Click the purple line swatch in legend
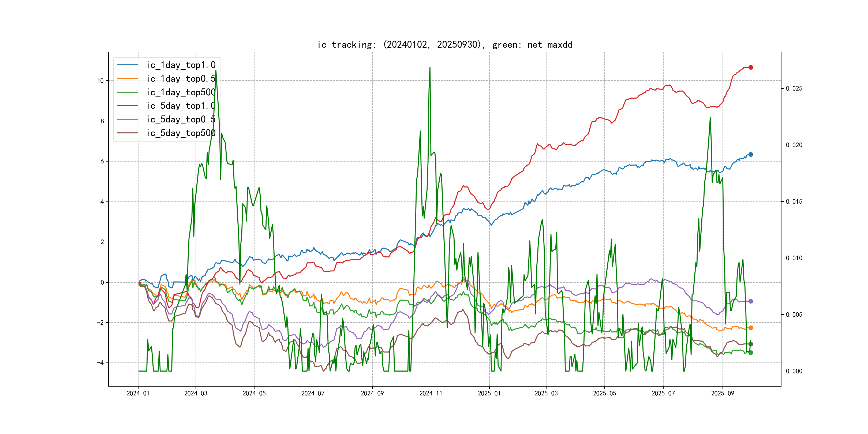868x434 pixels. click(x=127, y=119)
